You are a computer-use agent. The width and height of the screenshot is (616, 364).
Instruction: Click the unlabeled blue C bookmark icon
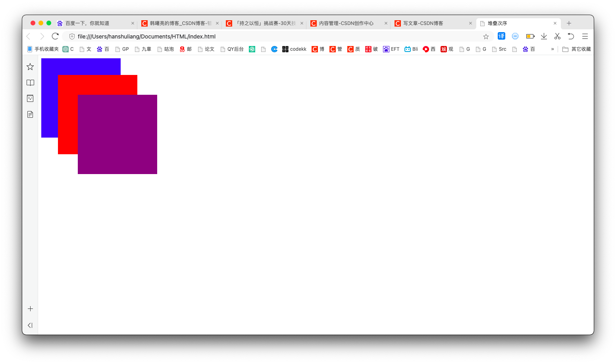pyautogui.click(x=274, y=49)
